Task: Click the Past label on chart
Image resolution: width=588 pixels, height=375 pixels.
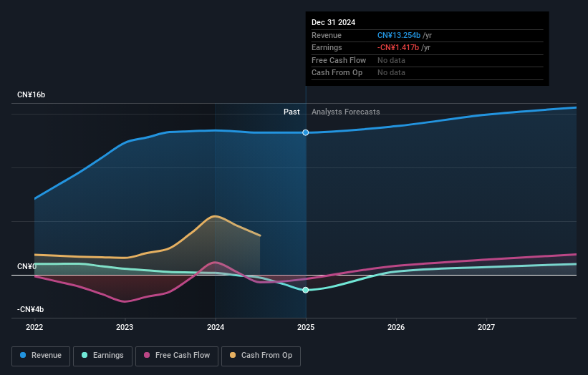Action: 291,112
